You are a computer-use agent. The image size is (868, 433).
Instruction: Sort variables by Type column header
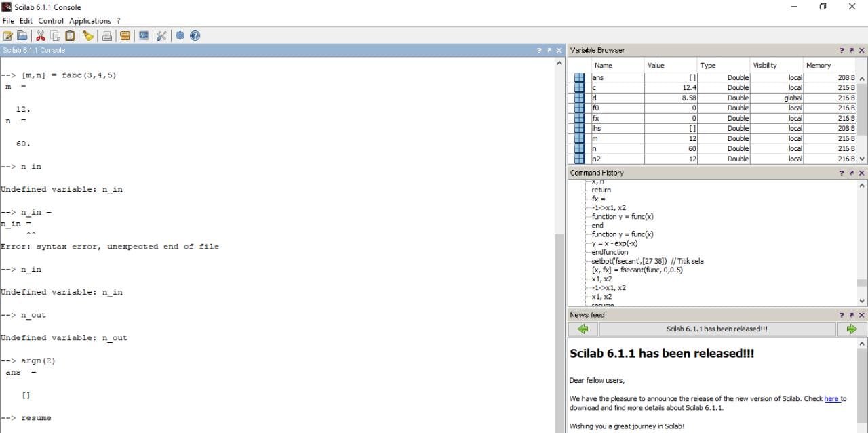[x=724, y=66]
